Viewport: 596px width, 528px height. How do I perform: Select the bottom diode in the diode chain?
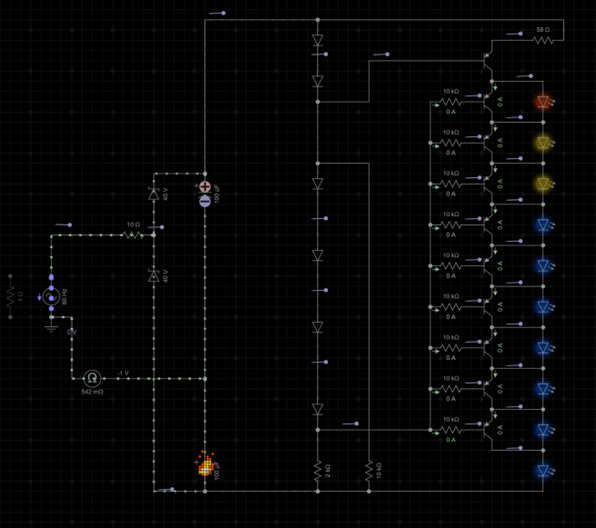pyautogui.click(x=318, y=409)
